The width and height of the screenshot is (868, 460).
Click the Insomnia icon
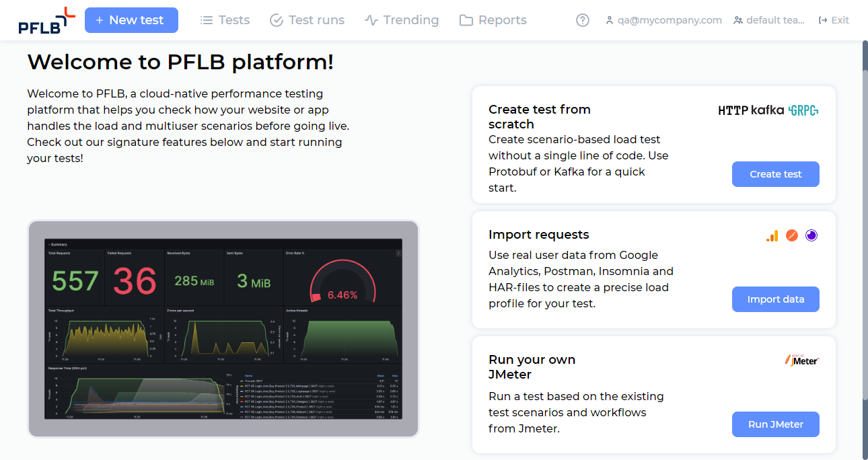coord(811,235)
